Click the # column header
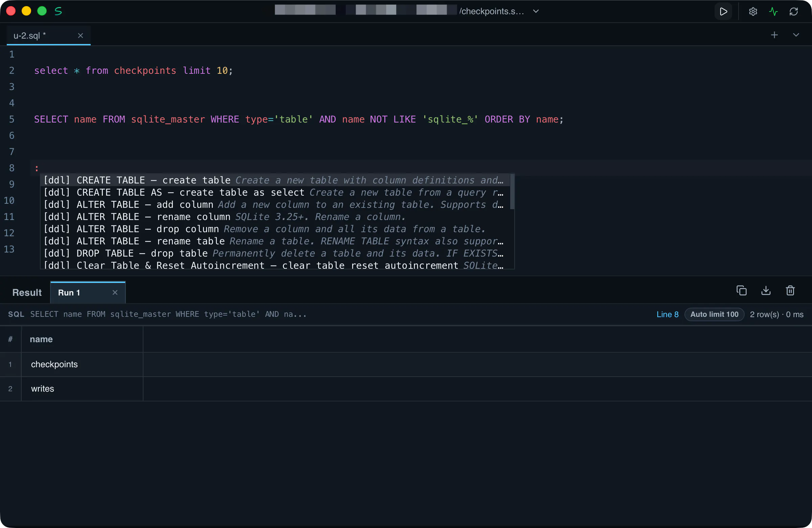The height and width of the screenshot is (528, 812). coord(10,339)
